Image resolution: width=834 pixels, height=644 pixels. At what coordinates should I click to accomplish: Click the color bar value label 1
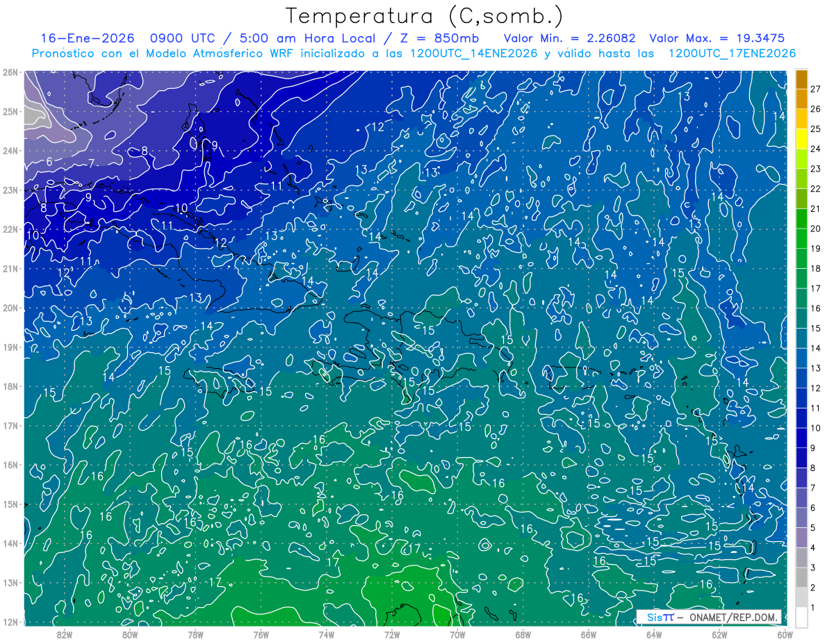pos(813,608)
